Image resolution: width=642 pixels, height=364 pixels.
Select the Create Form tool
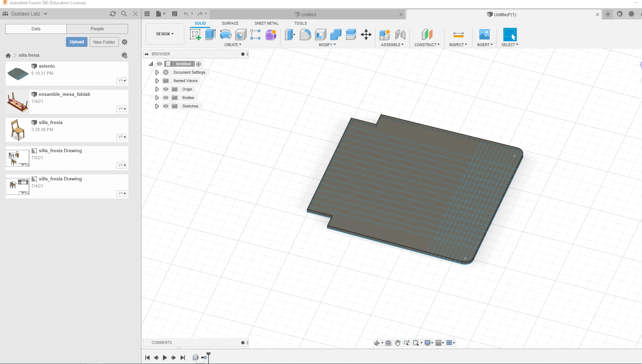point(271,35)
